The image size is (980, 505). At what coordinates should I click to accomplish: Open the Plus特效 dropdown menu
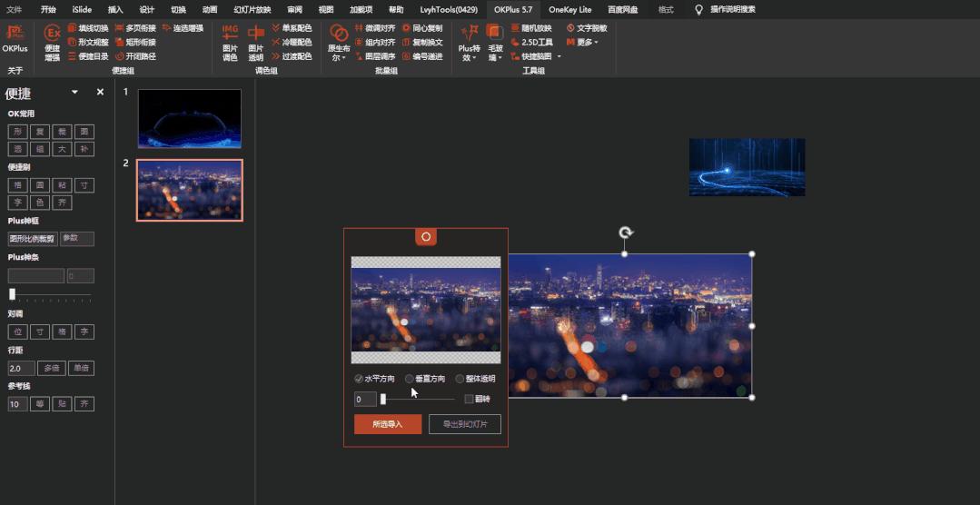(x=469, y=42)
